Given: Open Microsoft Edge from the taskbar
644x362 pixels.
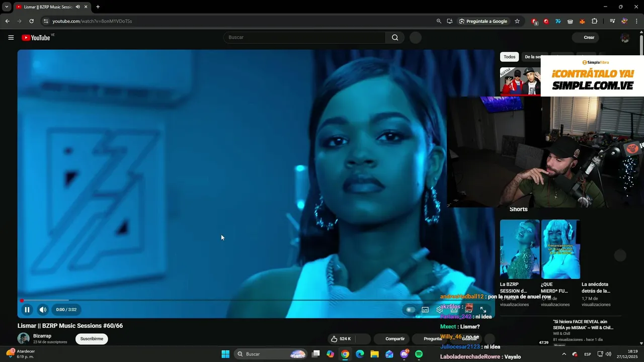Looking at the screenshot, I should [x=360, y=354].
